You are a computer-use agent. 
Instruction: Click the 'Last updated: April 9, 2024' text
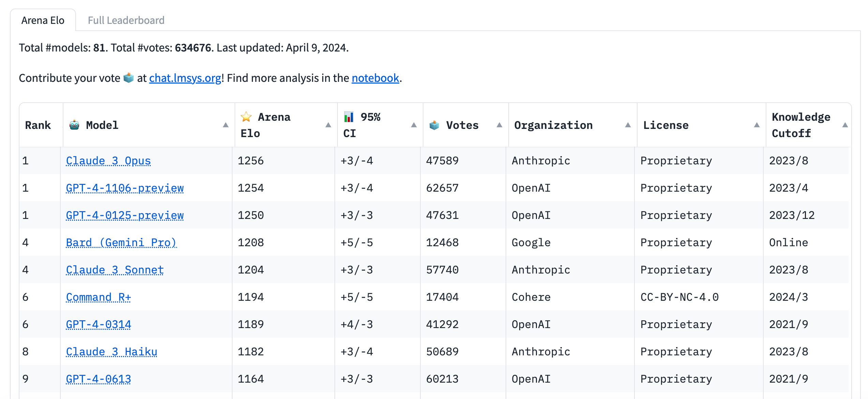coord(283,47)
